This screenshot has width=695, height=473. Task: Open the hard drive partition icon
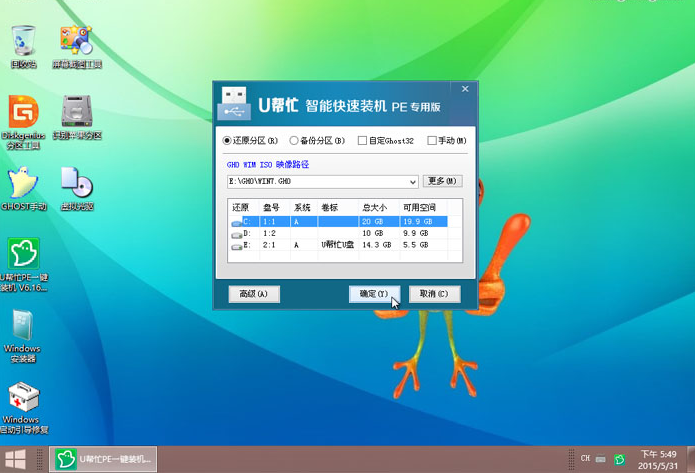pos(77,117)
